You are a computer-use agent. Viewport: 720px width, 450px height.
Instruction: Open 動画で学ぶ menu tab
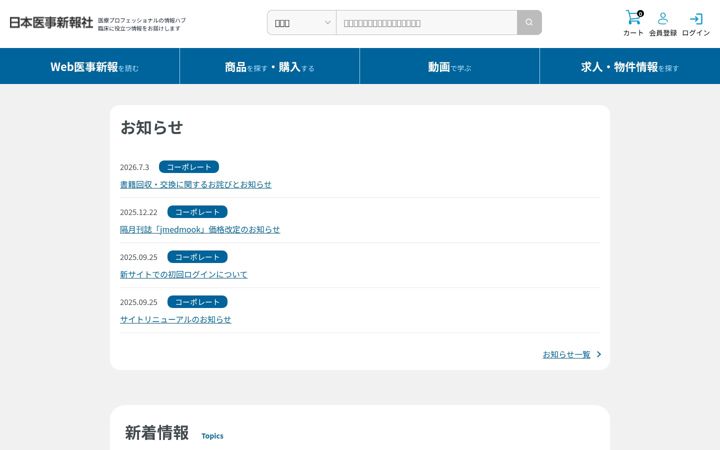coord(450,66)
